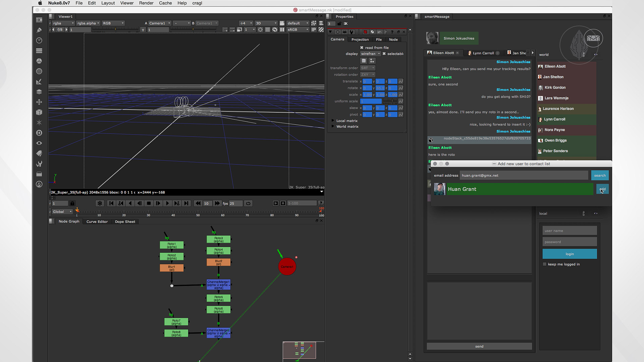Click the search button for email address
The height and width of the screenshot is (362, 644).
(599, 175)
